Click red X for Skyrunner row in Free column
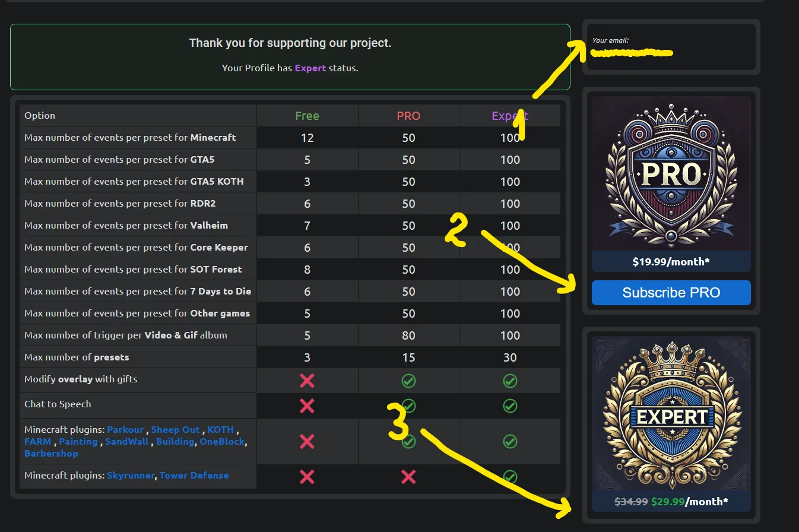799x532 pixels. [307, 476]
